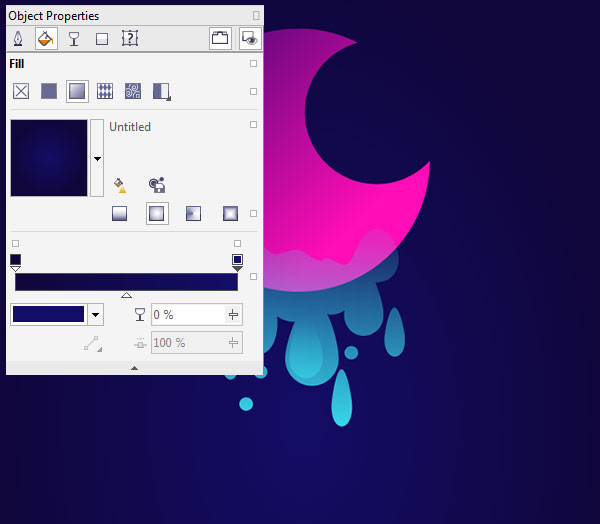This screenshot has height=524, width=600.
Task: Open slider button beside 0 % field
Action: tap(233, 315)
